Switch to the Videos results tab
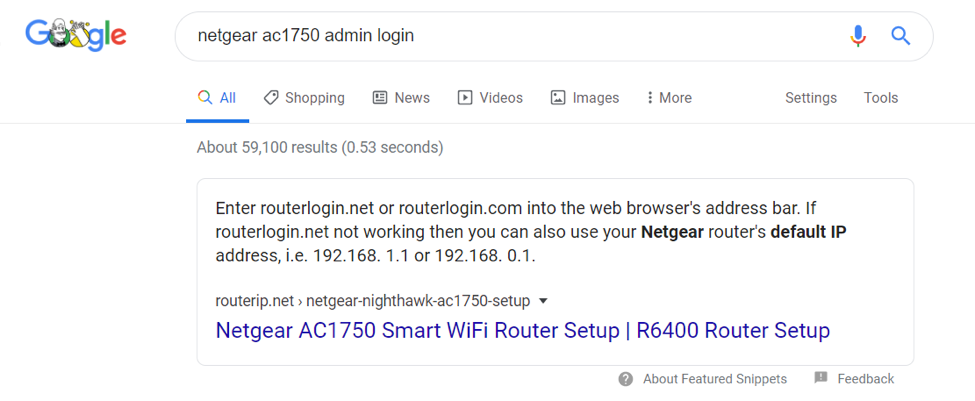This screenshot has width=975, height=401. point(490,98)
